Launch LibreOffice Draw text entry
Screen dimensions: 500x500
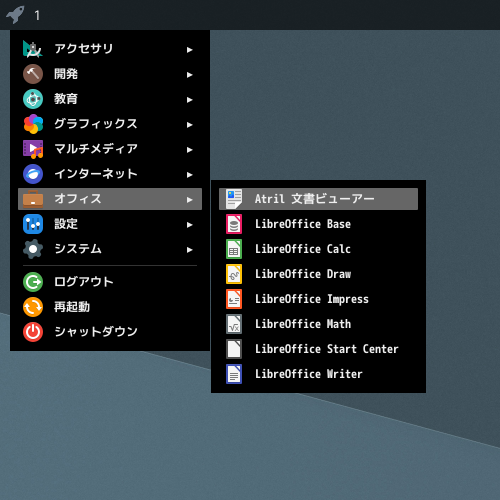tap(303, 274)
